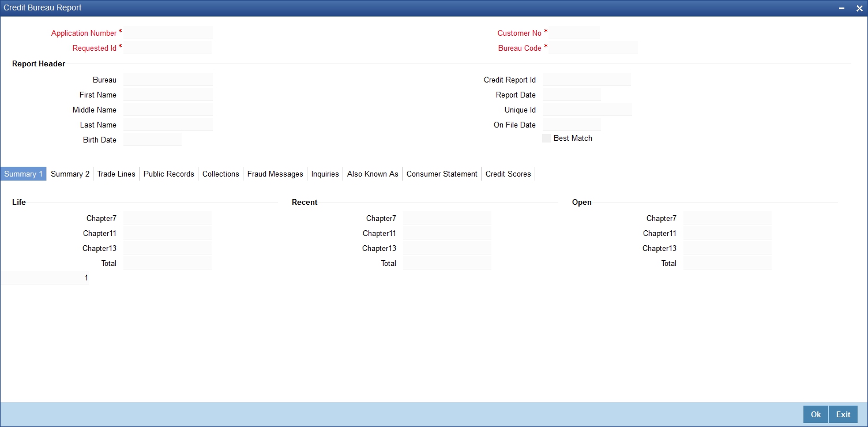
Task: Click the Last Name field
Action: pyautogui.click(x=168, y=125)
